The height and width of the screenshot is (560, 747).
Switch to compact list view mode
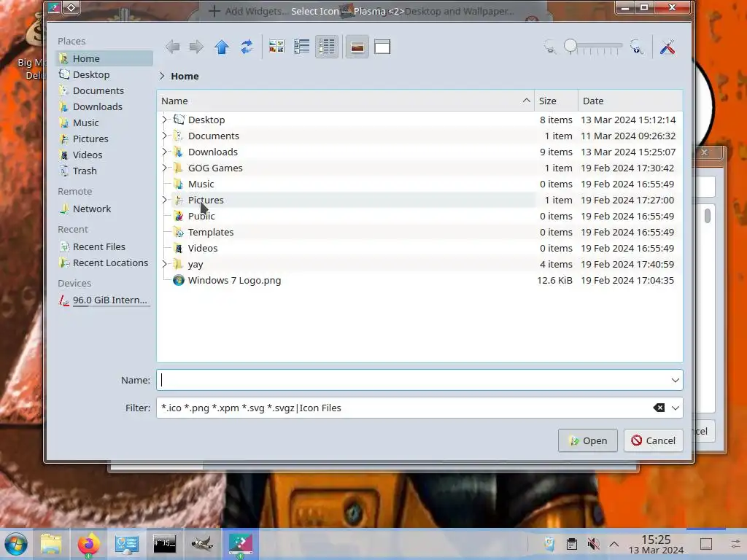(301, 47)
